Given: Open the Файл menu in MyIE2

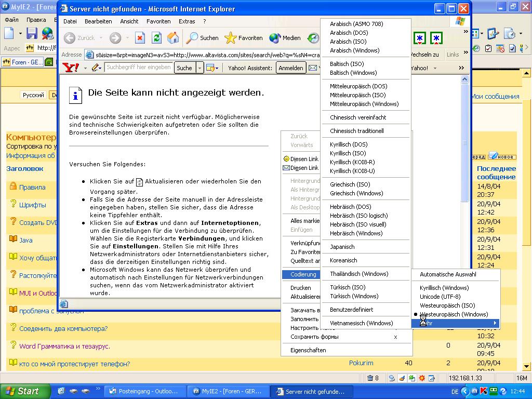Looking at the screenshot, I should click(11, 20).
